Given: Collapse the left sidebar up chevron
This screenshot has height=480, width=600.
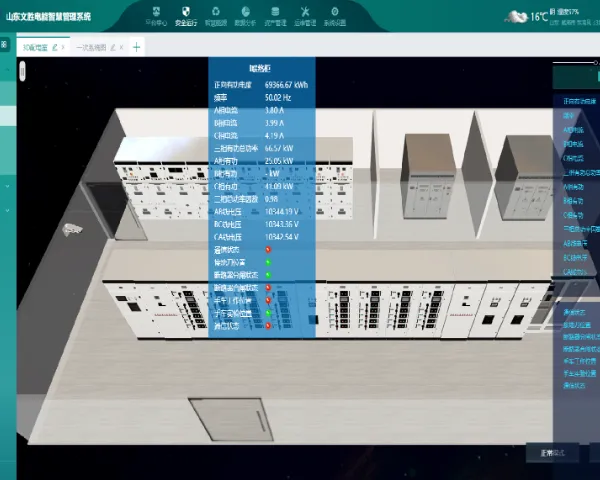Looking at the screenshot, I should coord(7,70).
